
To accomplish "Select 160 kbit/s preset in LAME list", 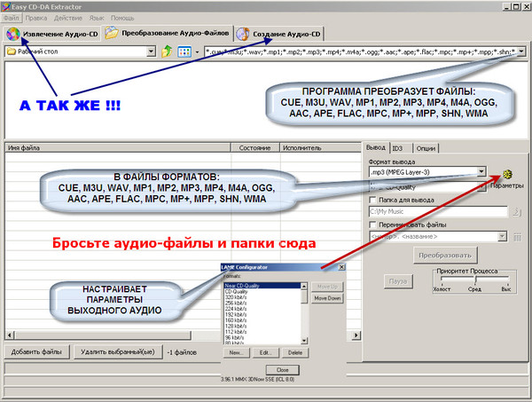I will (262, 320).
